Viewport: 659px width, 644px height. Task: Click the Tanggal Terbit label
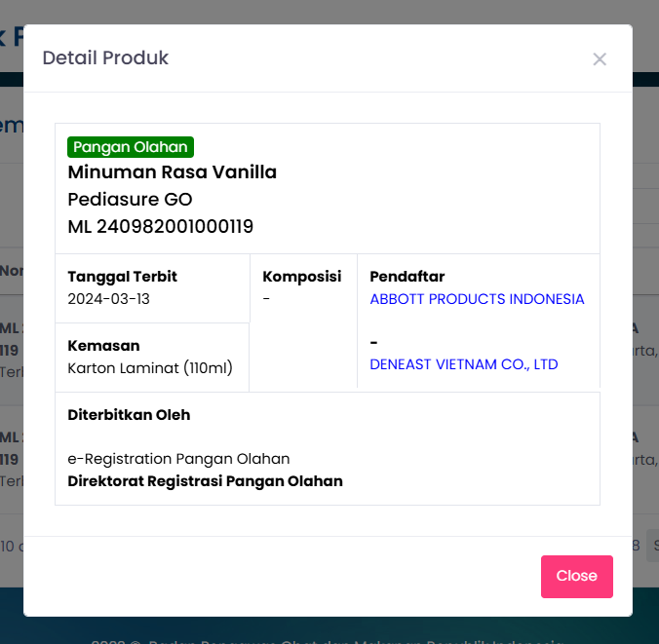click(x=123, y=277)
